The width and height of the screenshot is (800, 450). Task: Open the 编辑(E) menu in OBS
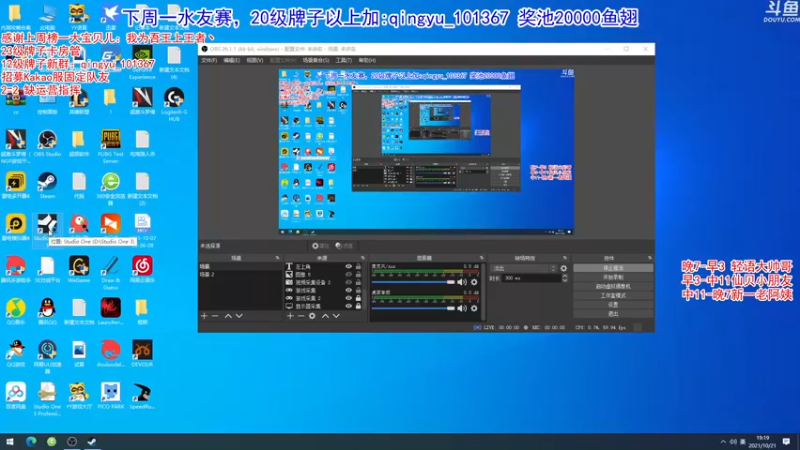tap(231, 60)
